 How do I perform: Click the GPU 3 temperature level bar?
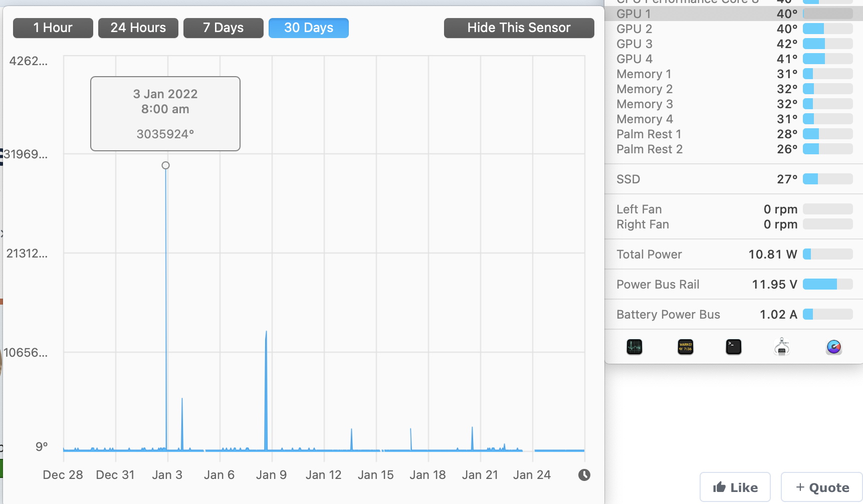(x=828, y=44)
